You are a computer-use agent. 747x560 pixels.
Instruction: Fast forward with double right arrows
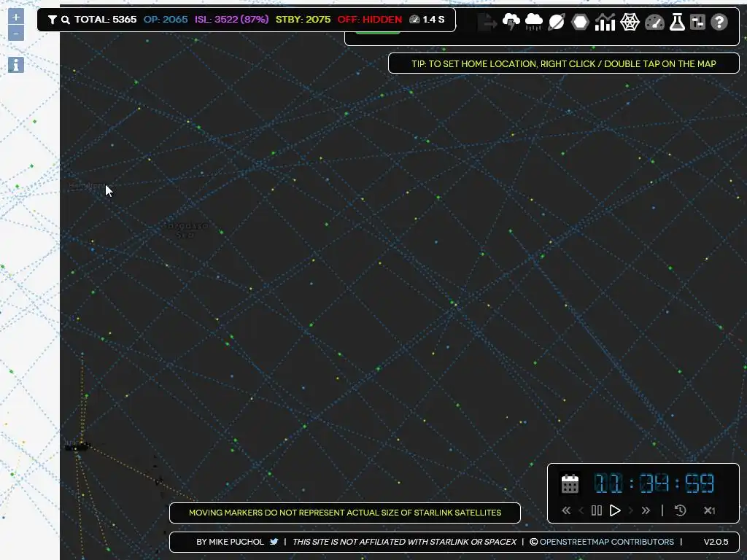646,510
